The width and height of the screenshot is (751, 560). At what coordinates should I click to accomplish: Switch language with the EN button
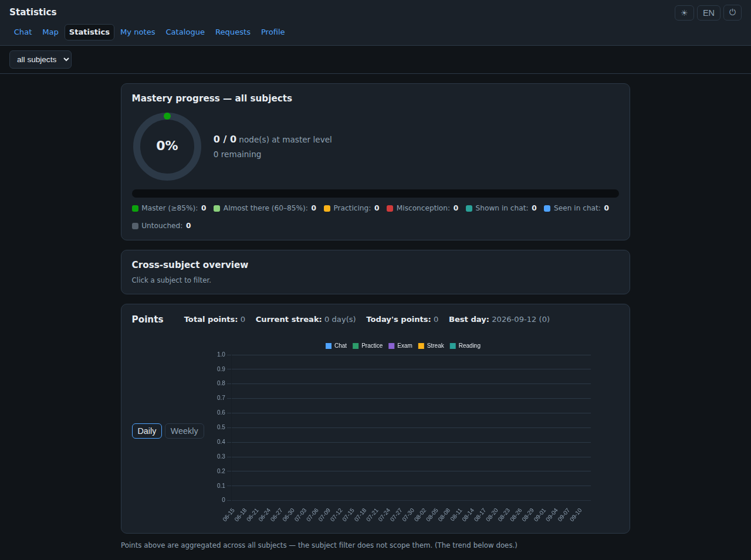(x=709, y=13)
